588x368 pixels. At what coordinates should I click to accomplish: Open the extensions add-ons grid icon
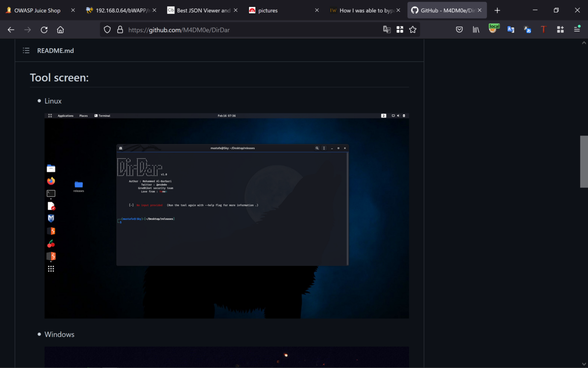click(x=560, y=29)
